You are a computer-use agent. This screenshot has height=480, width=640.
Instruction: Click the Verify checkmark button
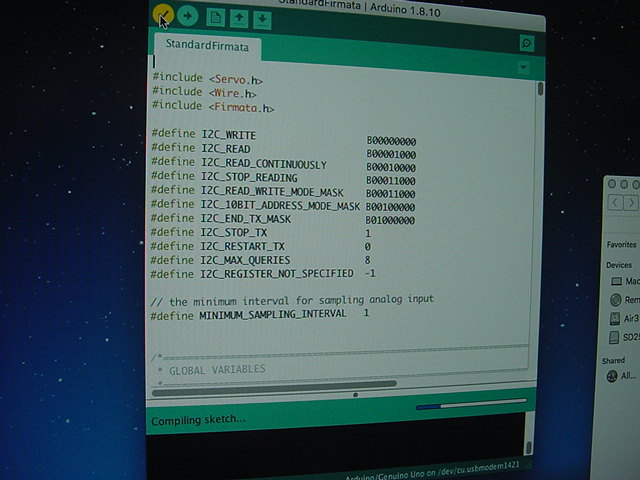pos(163,14)
